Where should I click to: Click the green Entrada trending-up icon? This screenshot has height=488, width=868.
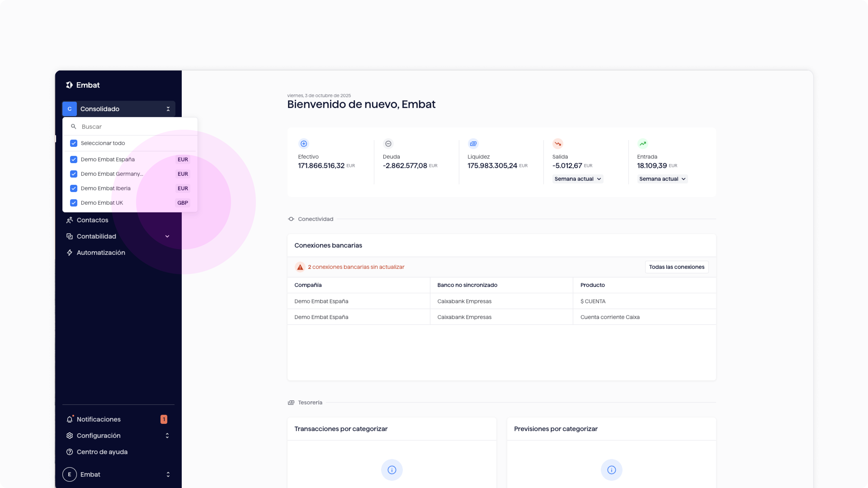click(x=643, y=144)
